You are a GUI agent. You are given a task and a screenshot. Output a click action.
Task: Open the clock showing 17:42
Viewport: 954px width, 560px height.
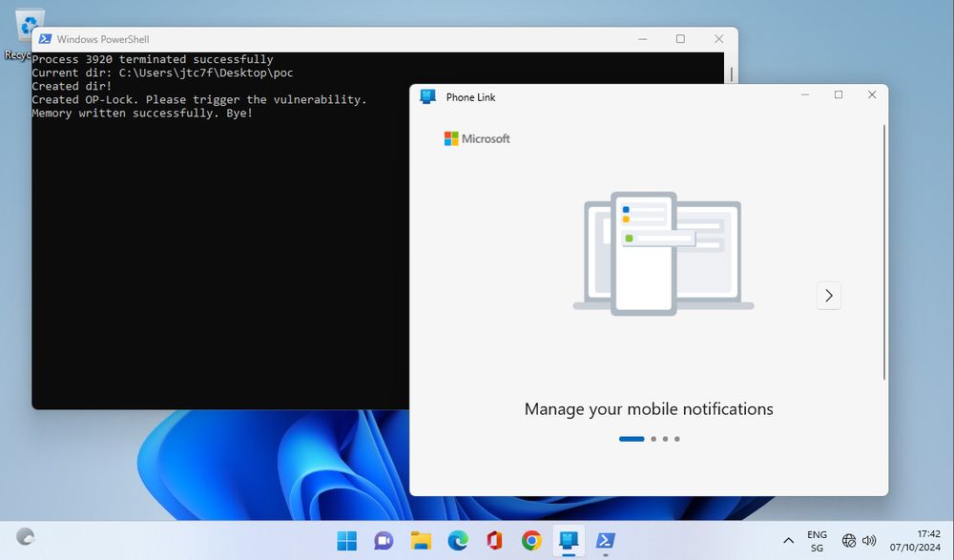pos(915,541)
